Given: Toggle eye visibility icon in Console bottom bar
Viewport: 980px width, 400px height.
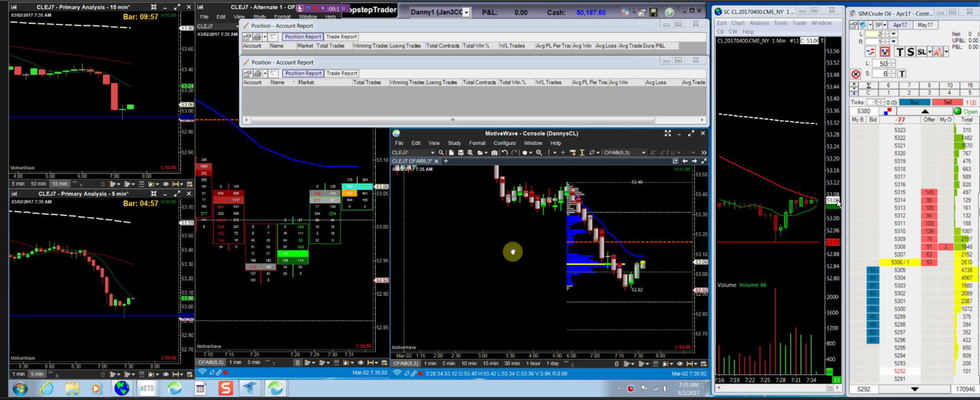Looking at the screenshot, I should coord(680,363).
